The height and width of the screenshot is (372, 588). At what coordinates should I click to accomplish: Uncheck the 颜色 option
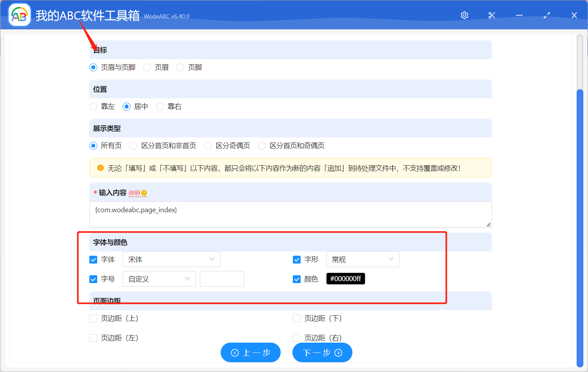tap(297, 279)
